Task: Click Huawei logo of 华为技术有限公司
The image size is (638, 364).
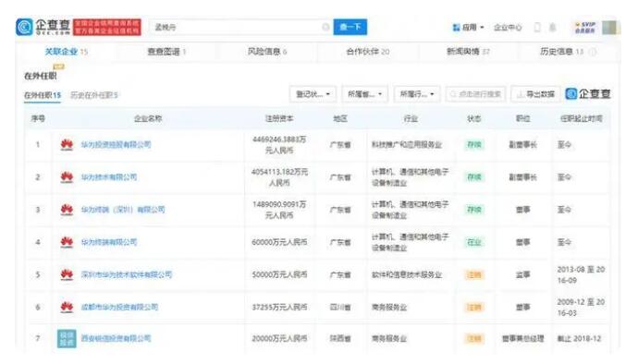Action: tap(67, 177)
